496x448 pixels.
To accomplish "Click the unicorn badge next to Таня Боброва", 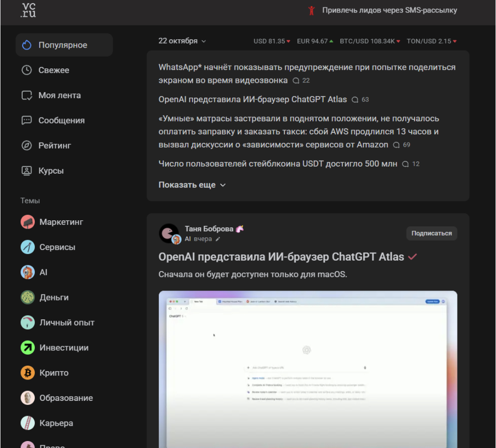I will coord(240,229).
